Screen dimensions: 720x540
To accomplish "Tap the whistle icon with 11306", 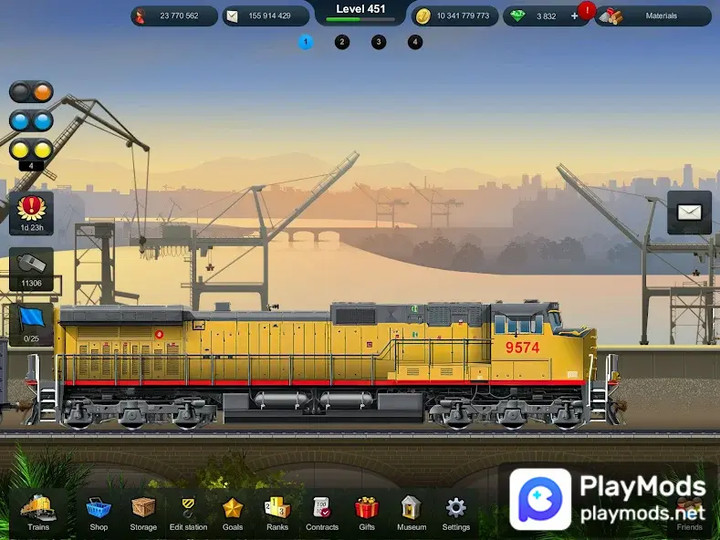I will pyautogui.click(x=31, y=270).
